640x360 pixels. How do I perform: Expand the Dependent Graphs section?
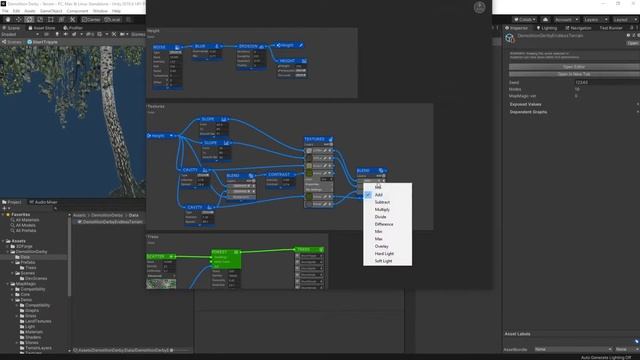[x=528, y=112]
